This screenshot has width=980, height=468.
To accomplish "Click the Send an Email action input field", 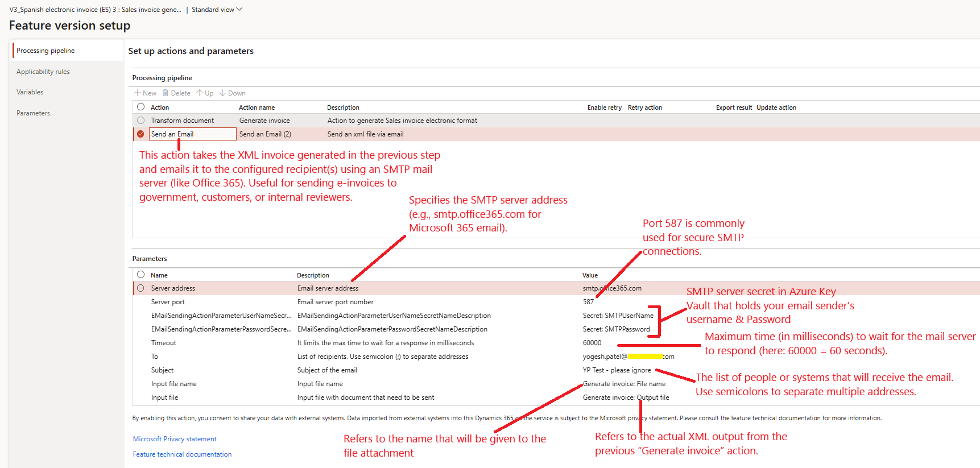I will pos(192,134).
